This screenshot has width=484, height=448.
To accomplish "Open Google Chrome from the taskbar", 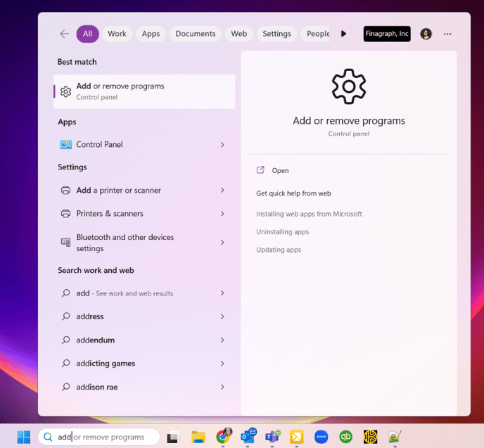I will 223,436.
